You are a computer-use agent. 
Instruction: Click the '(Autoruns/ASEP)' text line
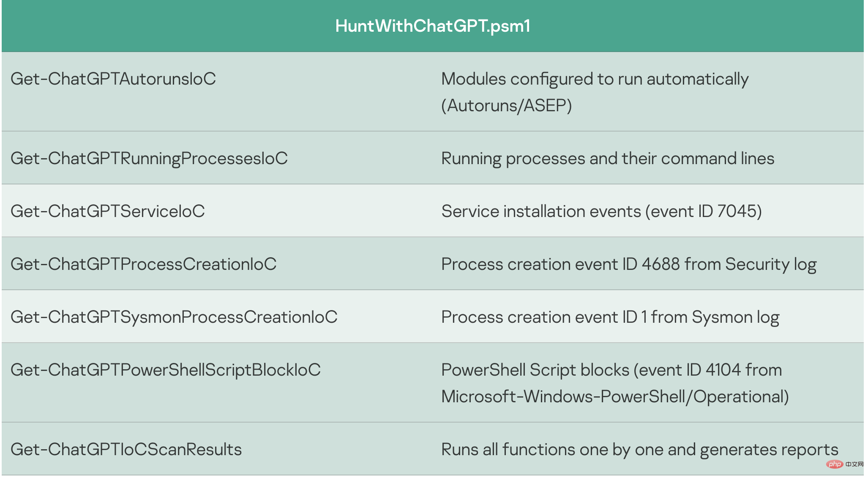[506, 105]
